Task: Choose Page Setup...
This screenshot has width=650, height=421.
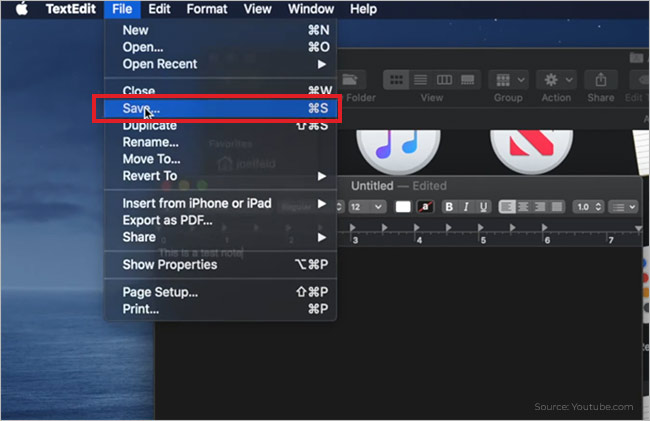Action: coord(221,292)
